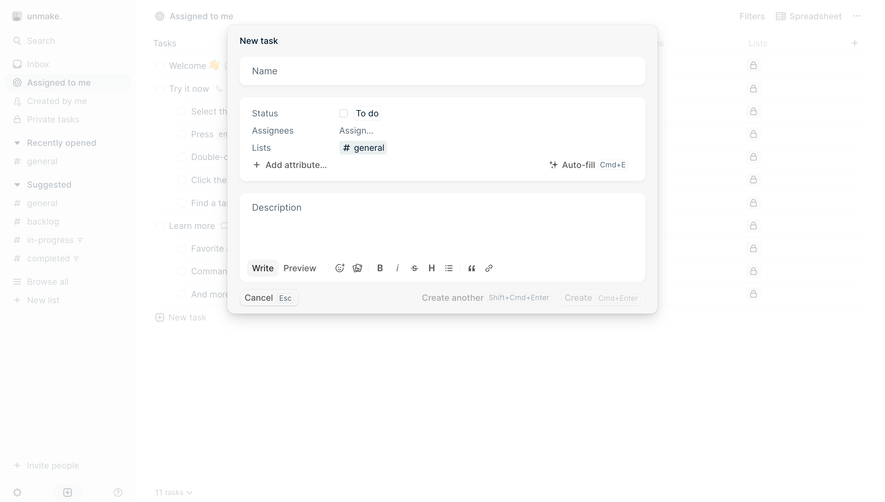885x502 pixels.
Task: Click Invite people in sidebar
Action: (68, 466)
